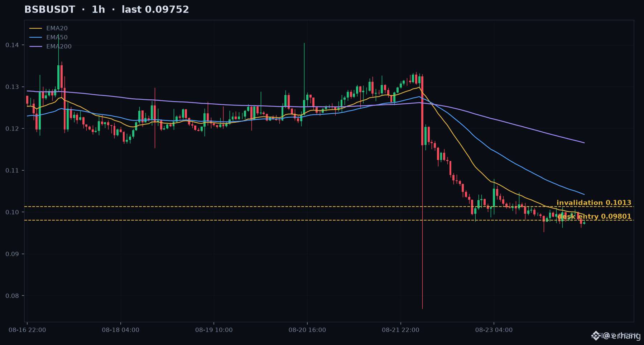Click the 0.11 price axis label
Viewport: 644px width, 345px height.
(12, 170)
